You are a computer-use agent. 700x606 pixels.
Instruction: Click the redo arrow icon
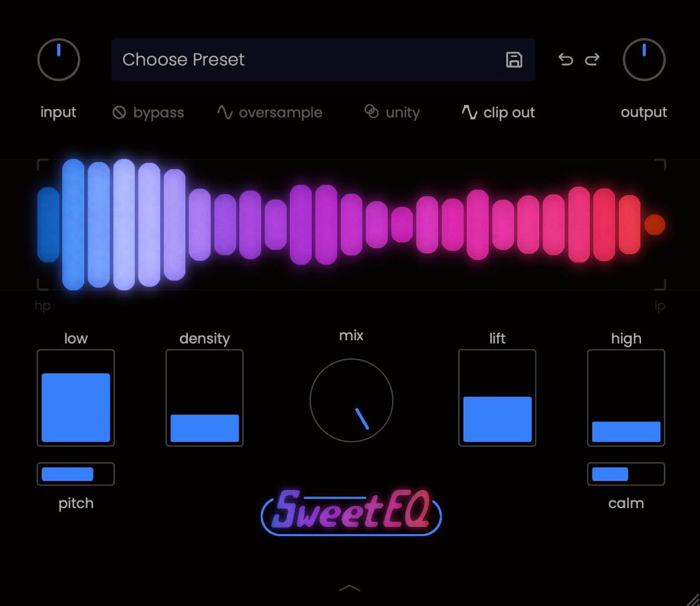[x=592, y=60]
